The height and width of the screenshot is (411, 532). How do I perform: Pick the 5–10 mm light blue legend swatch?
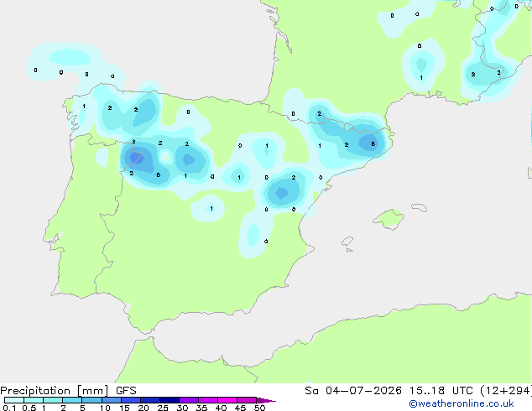click(91, 400)
